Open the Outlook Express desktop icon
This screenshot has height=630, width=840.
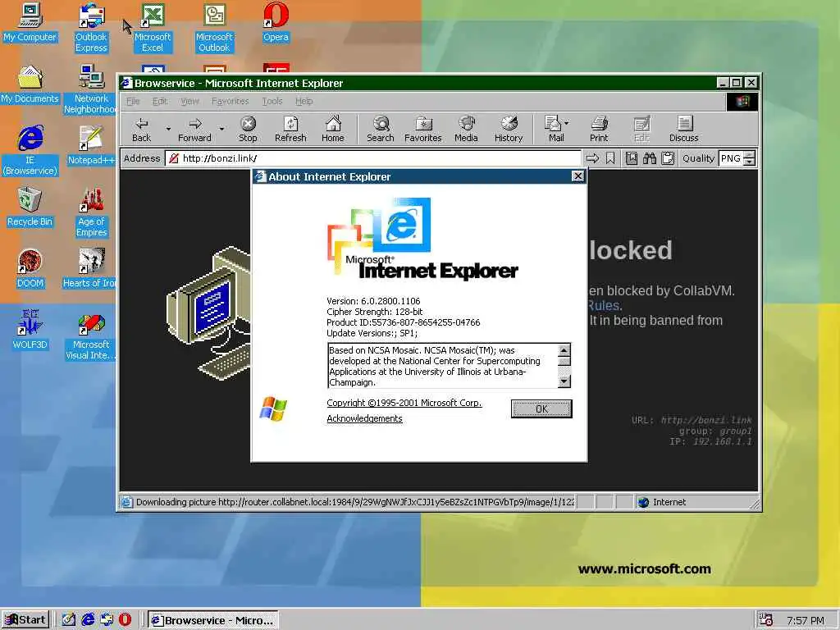[91, 27]
